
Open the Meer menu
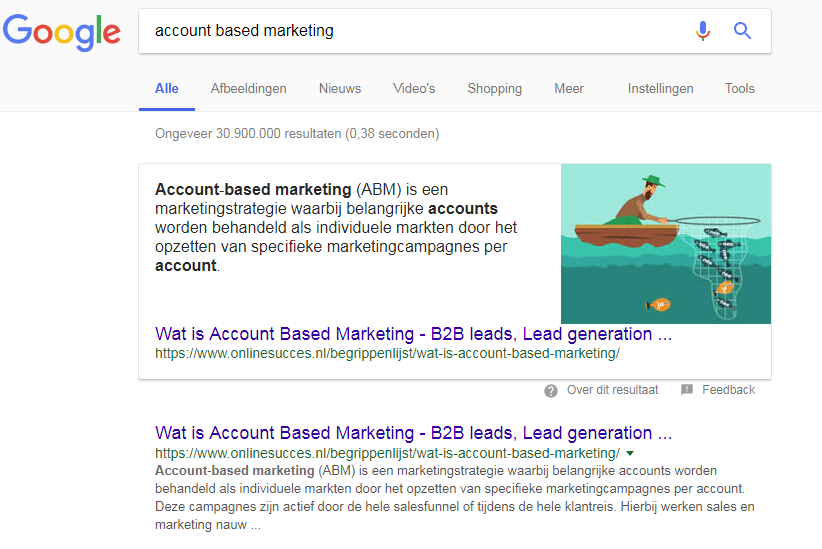[569, 89]
